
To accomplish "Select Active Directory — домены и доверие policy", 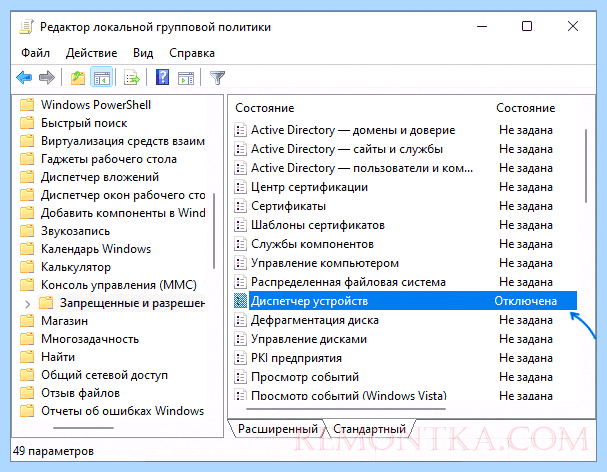I will coord(353,130).
